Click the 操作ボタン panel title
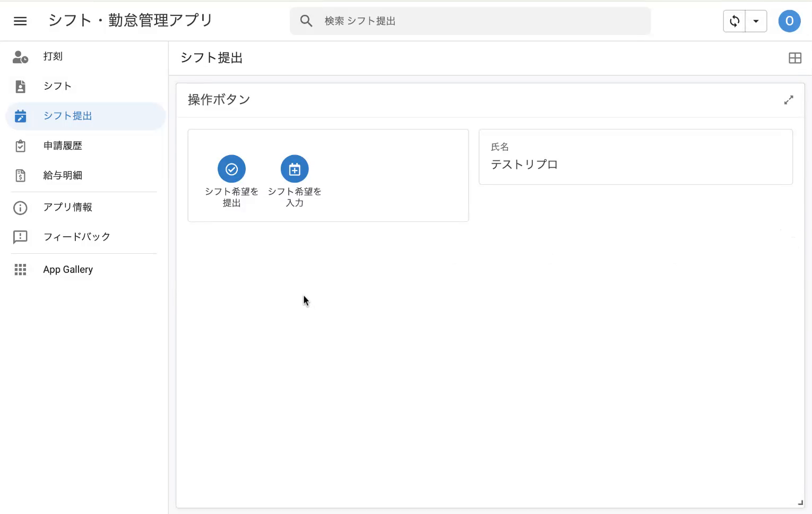The height and width of the screenshot is (514, 812). click(219, 100)
